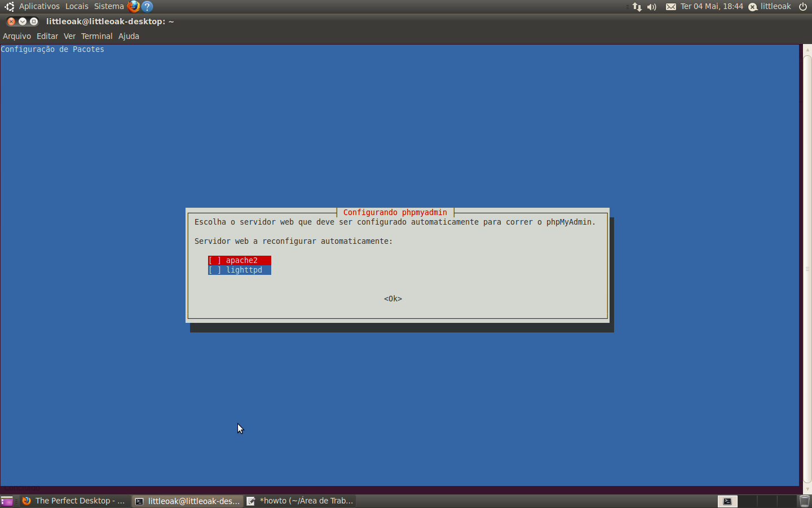Screen dimensions: 812x508
Task: Select the first workspace in the switcher
Action: [x=727, y=501]
